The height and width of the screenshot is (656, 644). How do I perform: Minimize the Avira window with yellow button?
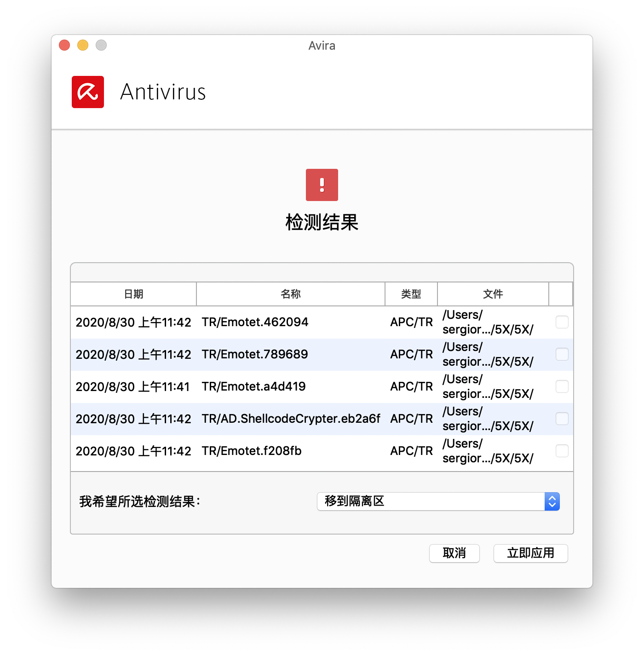(83, 45)
